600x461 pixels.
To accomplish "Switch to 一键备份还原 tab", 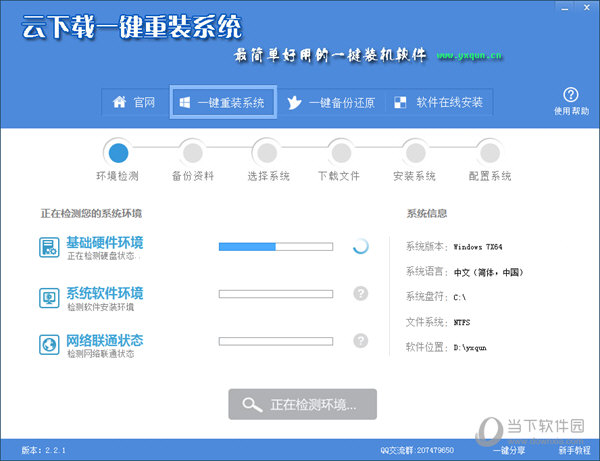I will point(331,102).
